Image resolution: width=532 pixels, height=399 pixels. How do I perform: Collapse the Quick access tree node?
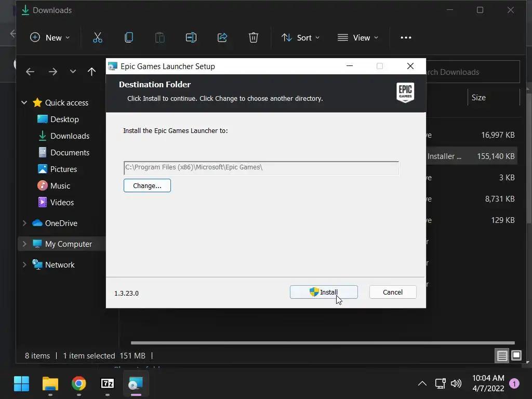click(24, 102)
